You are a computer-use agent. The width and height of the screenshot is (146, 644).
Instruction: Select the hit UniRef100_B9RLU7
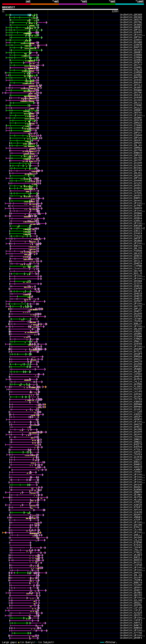click(x=131, y=324)
